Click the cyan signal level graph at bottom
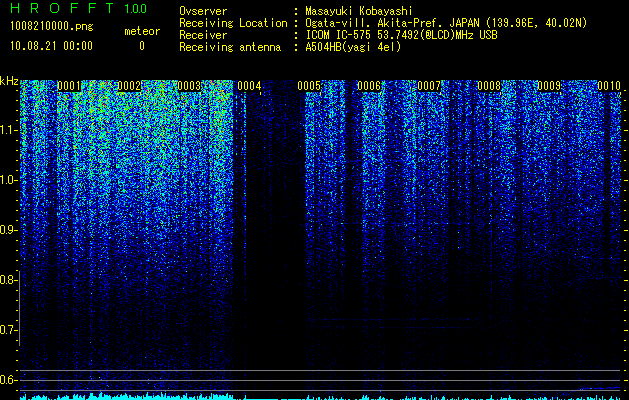This screenshot has width=629, height=400. click(x=321, y=396)
